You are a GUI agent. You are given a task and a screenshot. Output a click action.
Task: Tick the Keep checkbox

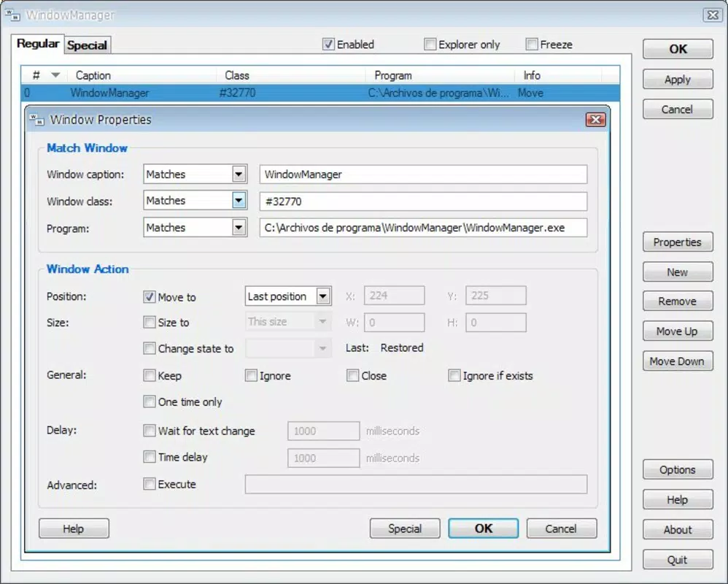pyautogui.click(x=149, y=375)
